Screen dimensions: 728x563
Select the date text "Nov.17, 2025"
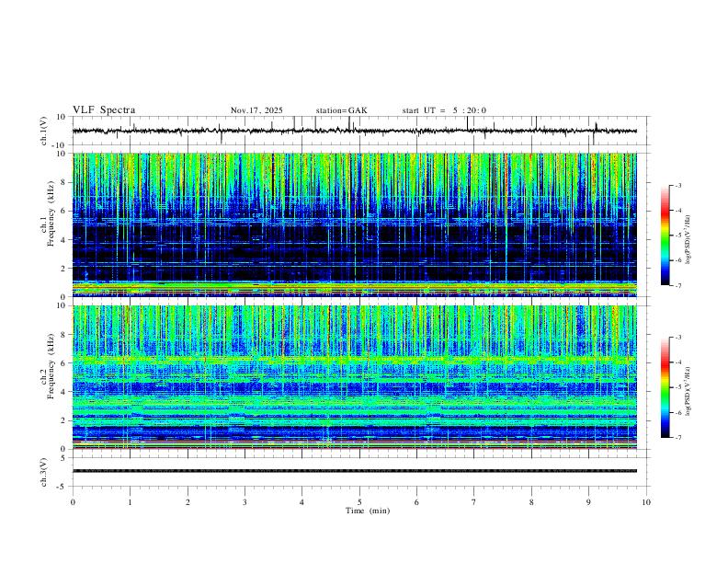256,110
